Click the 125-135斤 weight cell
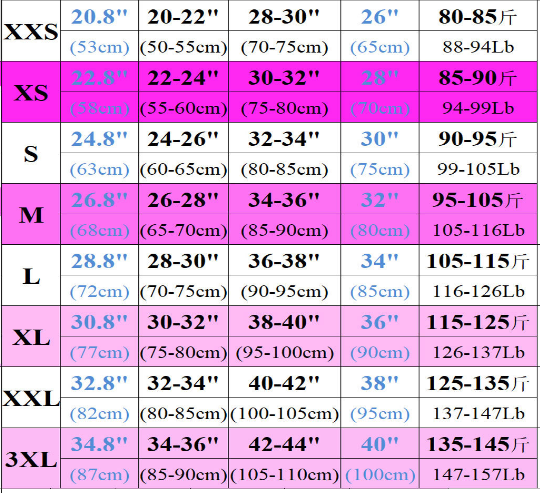540x493 pixels. pyautogui.click(x=478, y=382)
